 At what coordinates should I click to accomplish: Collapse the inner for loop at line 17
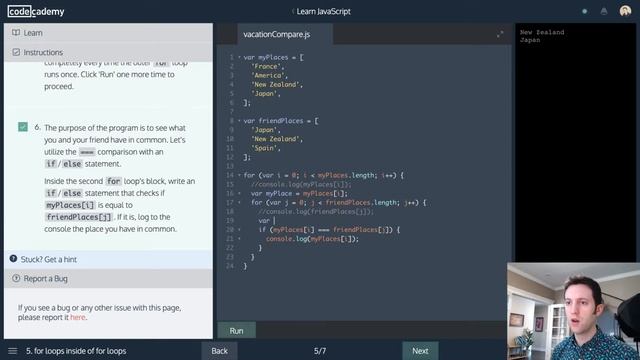[x=239, y=202]
